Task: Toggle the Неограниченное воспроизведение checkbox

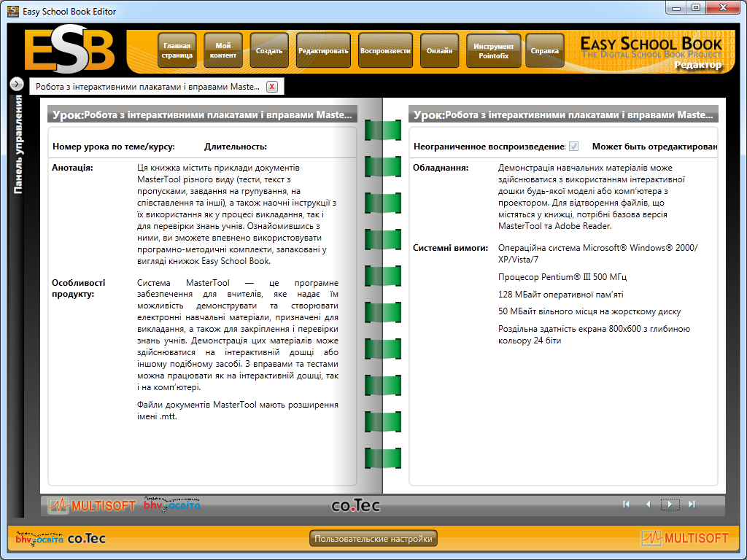Action: pos(574,146)
